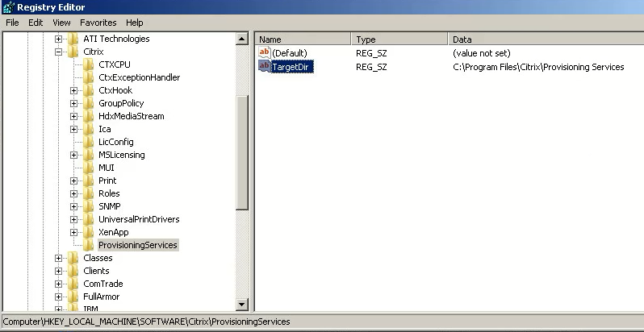Click the LicConfig folder icon

coord(89,142)
